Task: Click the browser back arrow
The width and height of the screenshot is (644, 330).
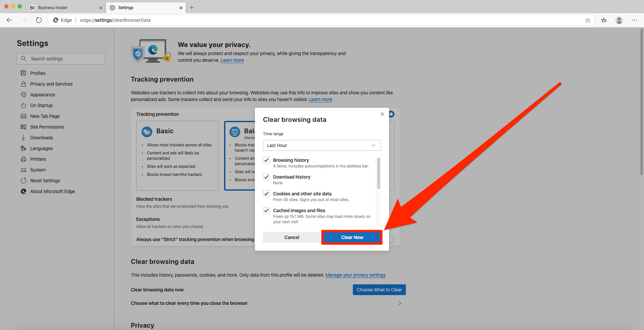Action: tap(9, 20)
